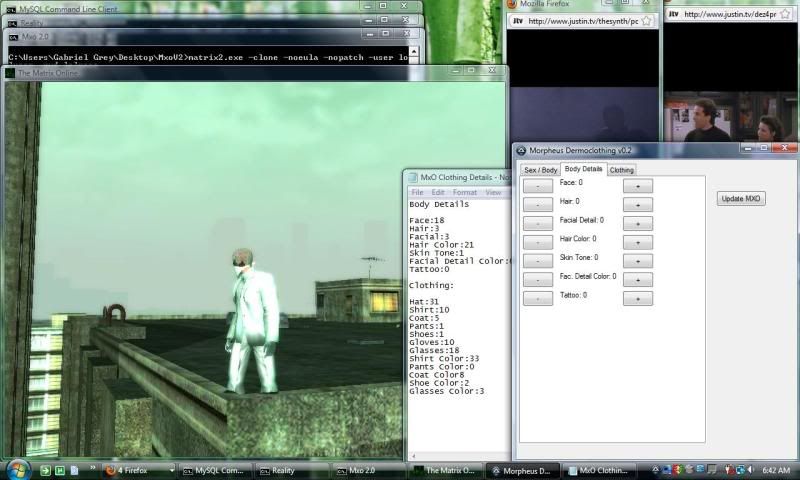Click the Reality console window title icon
The width and height of the screenshot is (800, 480).
13,23
